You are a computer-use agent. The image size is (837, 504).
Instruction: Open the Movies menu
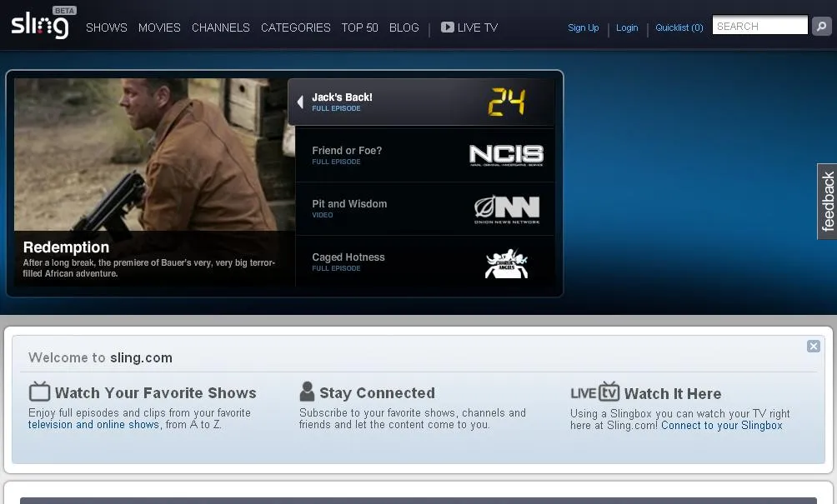coord(159,27)
